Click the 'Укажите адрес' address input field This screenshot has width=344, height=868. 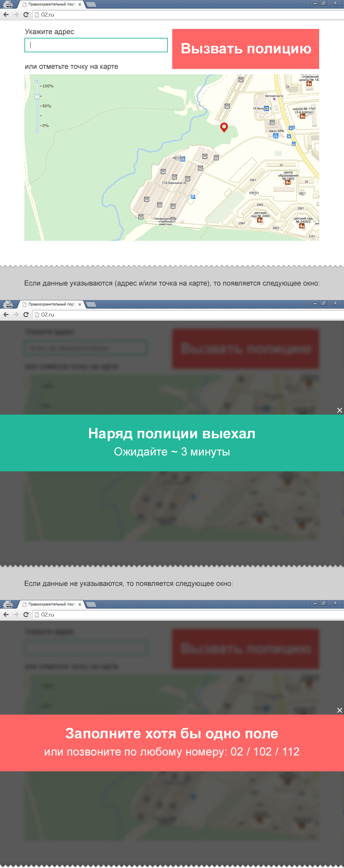pos(96,45)
